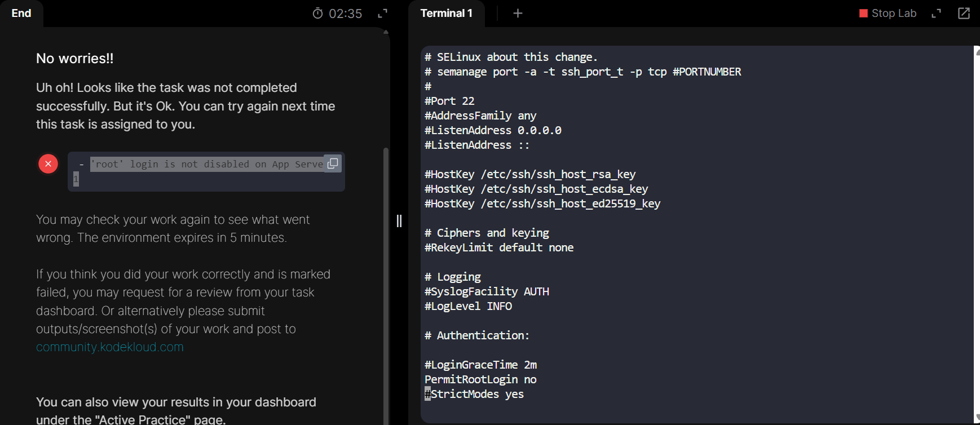980x425 pixels.
Task: Switch to the Terminal 1 tab
Action: (x=446, y=14)
